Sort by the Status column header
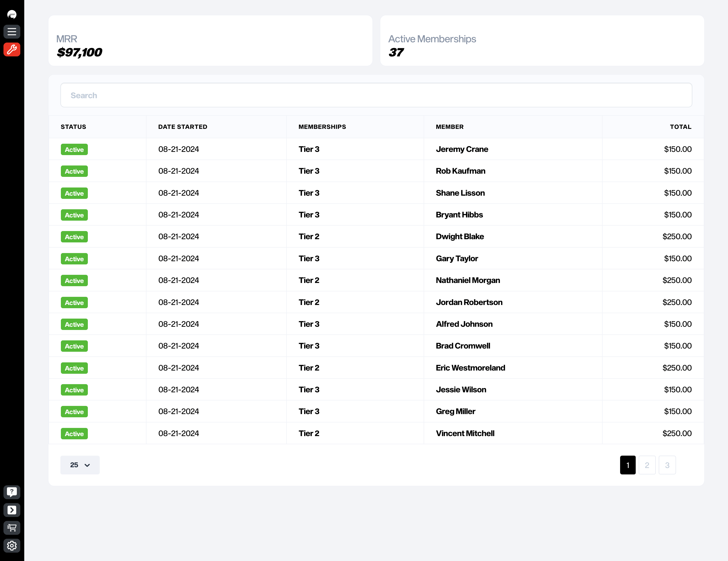Viewport: 728px width, 561px height. click(x=73, y=127)
